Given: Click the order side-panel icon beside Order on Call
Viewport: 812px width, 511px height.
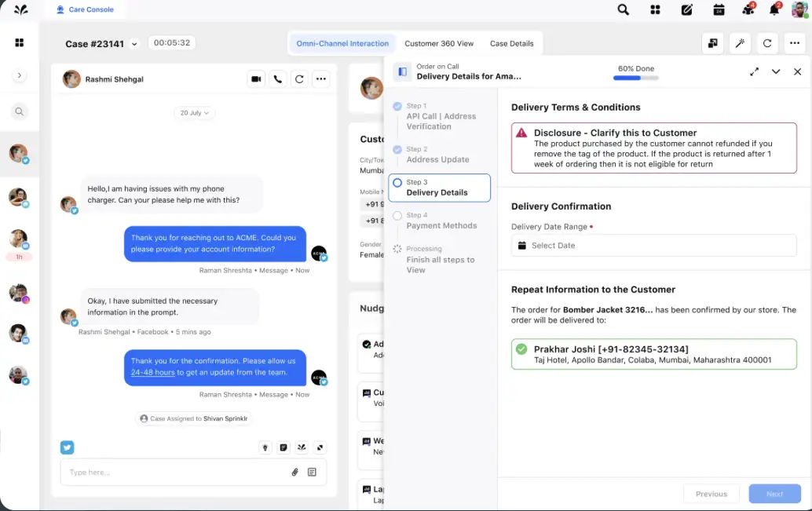Looking at the screenshot, I should point(402,72).
